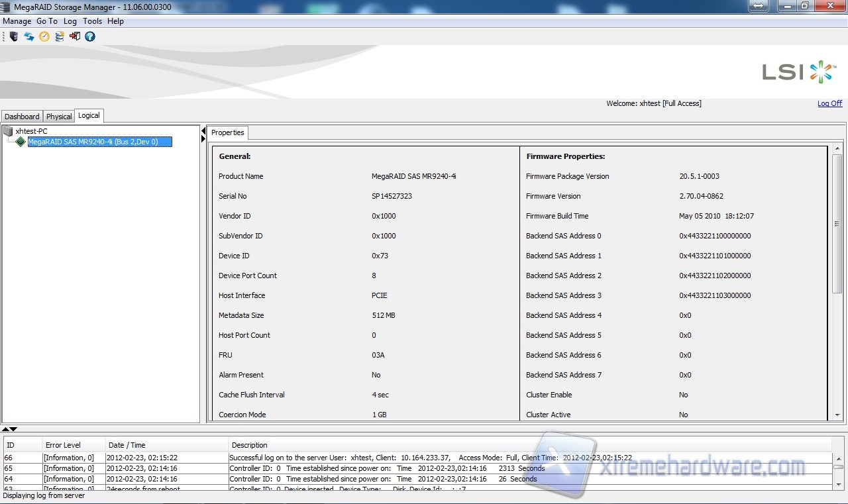
Task: Select the xhtest-PC server node icon
Action: [x=8, y=131]
